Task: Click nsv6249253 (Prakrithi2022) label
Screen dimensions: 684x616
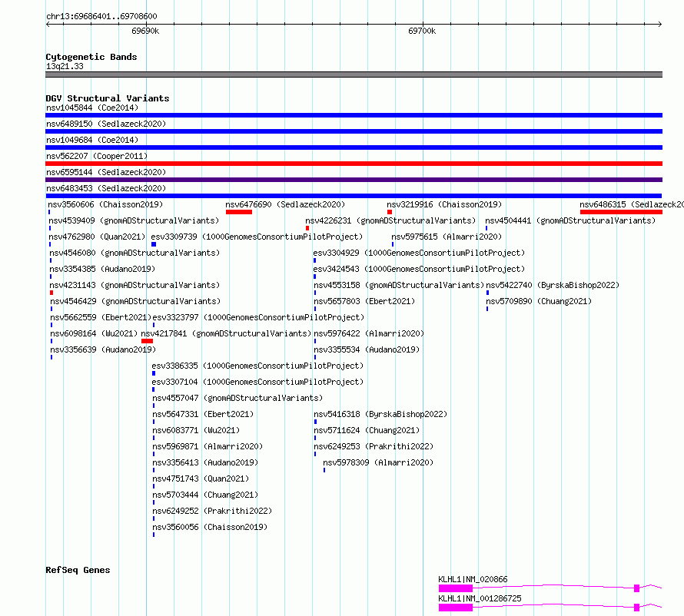Action: coord(374,446)
